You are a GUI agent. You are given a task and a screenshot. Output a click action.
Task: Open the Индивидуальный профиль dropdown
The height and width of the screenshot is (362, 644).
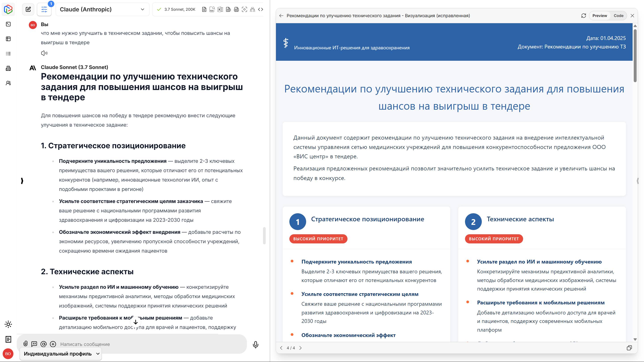click(61, 354)
